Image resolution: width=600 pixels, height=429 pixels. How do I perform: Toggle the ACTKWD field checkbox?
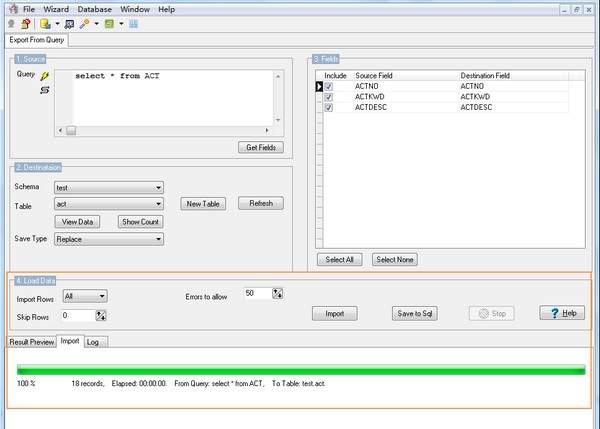click(x=329, y=97)
